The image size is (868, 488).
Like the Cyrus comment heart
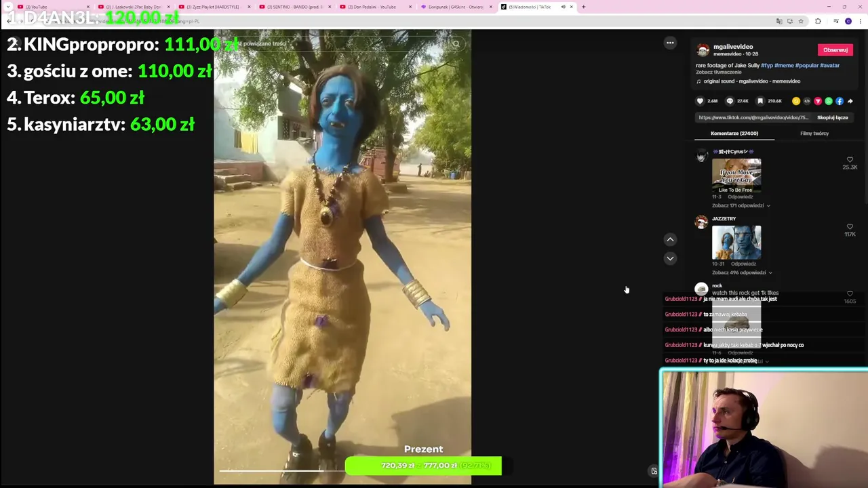[850, 160]
